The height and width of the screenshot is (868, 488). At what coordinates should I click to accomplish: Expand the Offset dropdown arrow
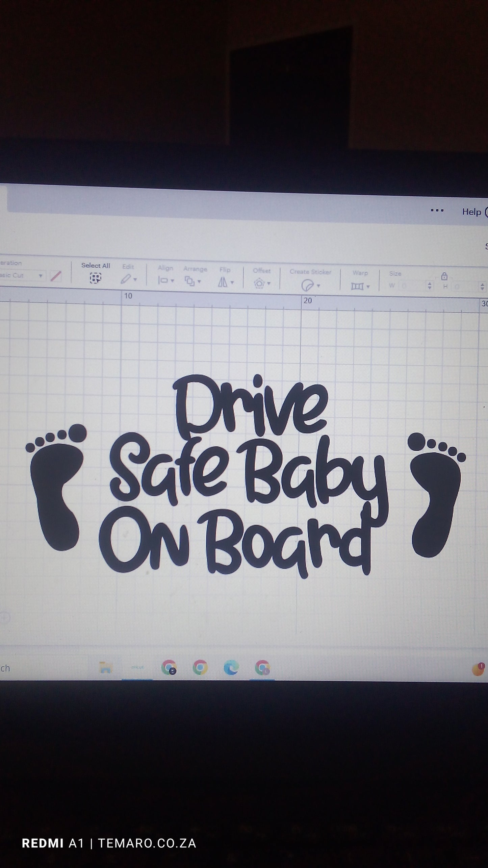point(269,283)
